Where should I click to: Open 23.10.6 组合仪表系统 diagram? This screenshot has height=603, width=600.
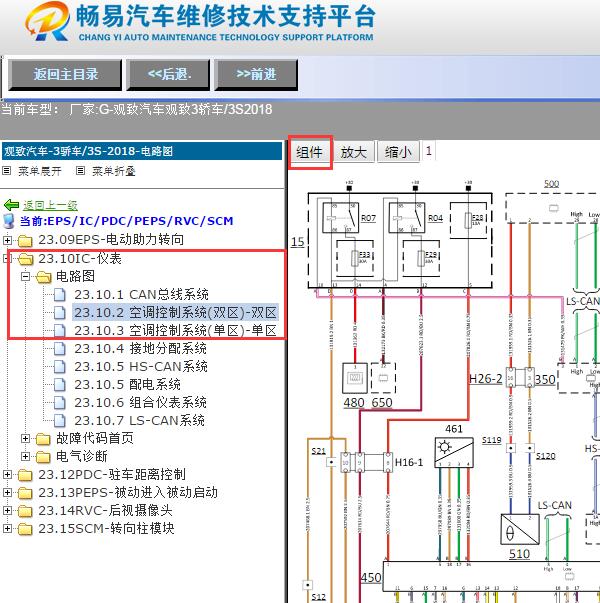(140, 403)
